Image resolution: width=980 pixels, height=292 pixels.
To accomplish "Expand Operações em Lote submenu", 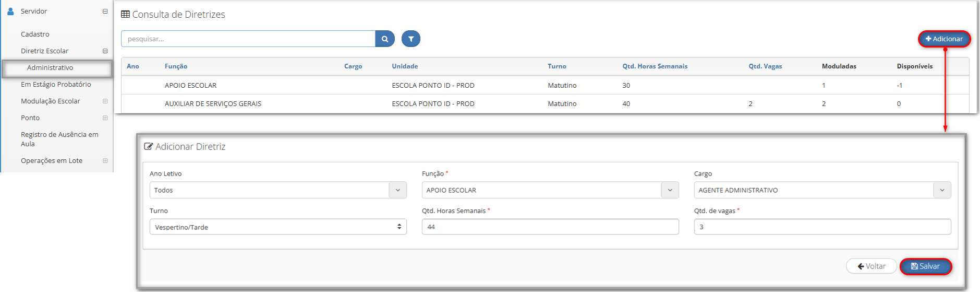I will coord(105,160).
